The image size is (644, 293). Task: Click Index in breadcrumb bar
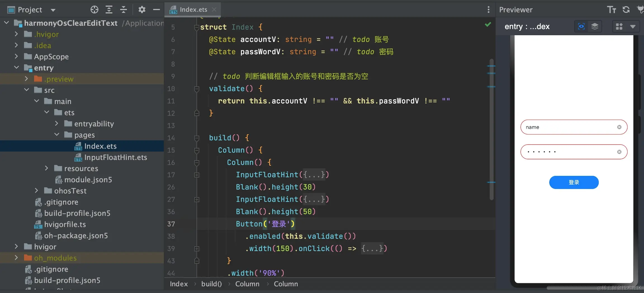[179, 284]
